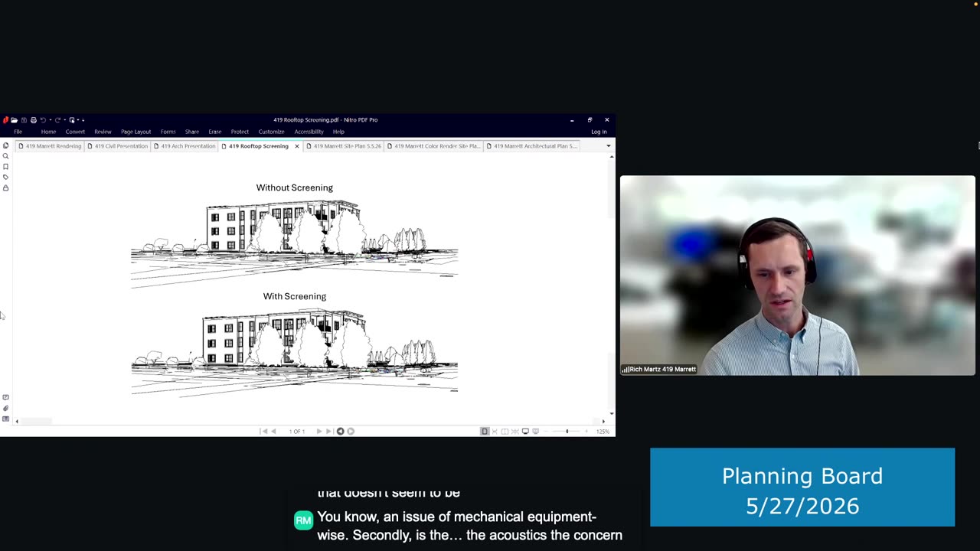Click the Save icon in quick access toolbar
This screenshot has width=980, height=551.
tap(24, 120)
